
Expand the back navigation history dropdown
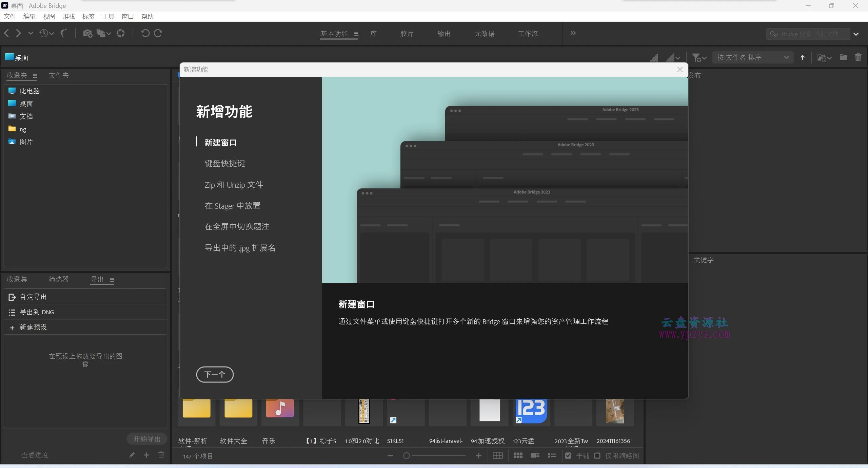31,33
